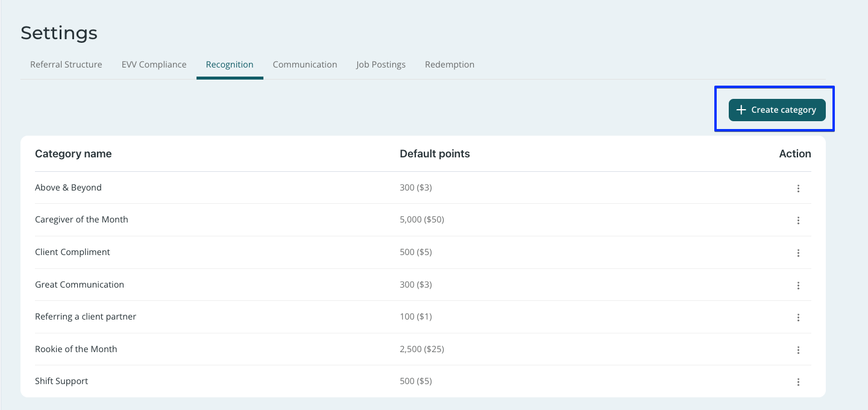Open actions menu for Referring a client partner
This screenshot has width=868, height=410.
click(x=798, y=317)
